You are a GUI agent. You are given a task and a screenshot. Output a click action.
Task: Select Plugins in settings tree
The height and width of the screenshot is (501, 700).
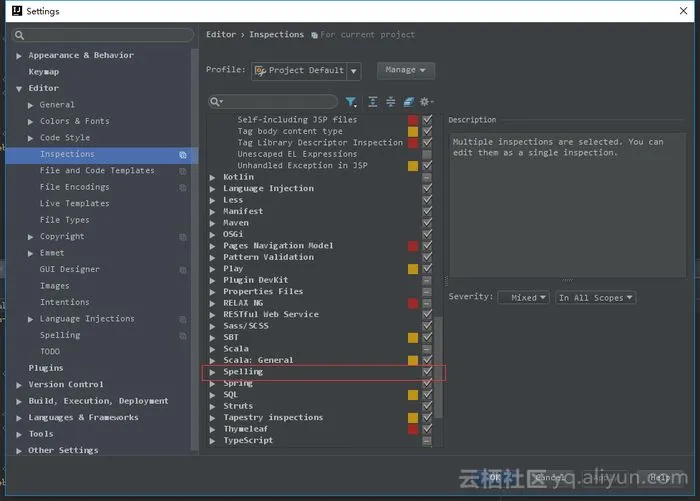(46, 368)
